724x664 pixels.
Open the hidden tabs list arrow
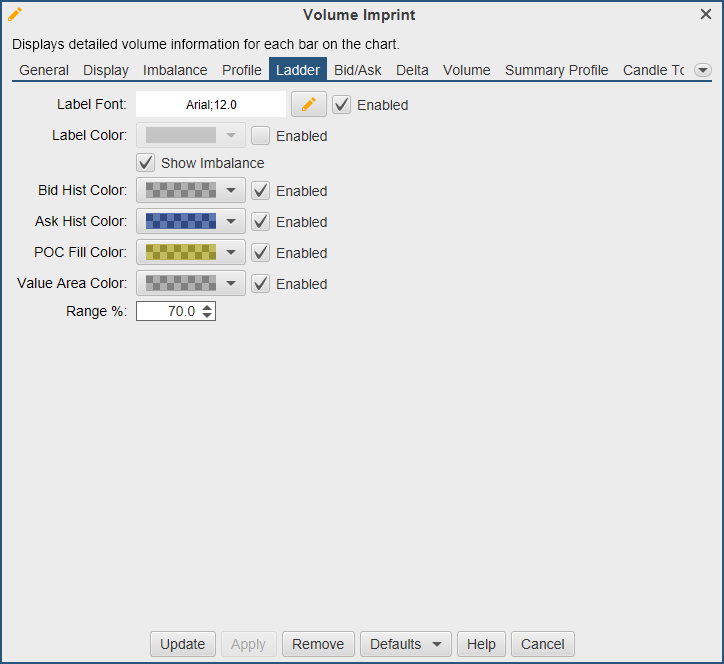coord(703,70)
